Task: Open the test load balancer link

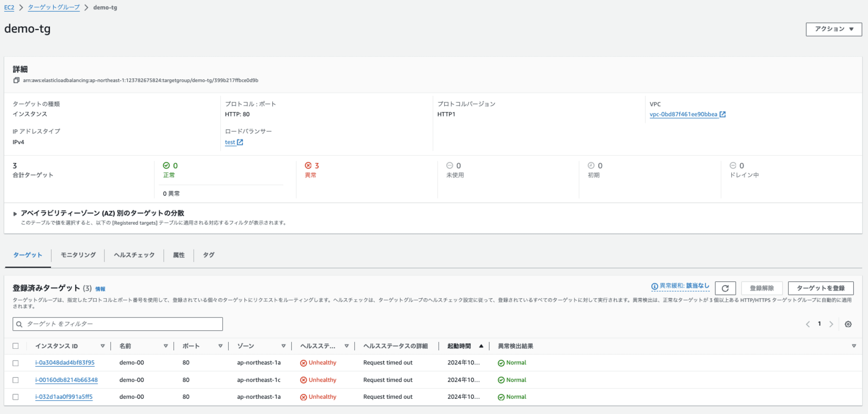Action: pos(230,142)
